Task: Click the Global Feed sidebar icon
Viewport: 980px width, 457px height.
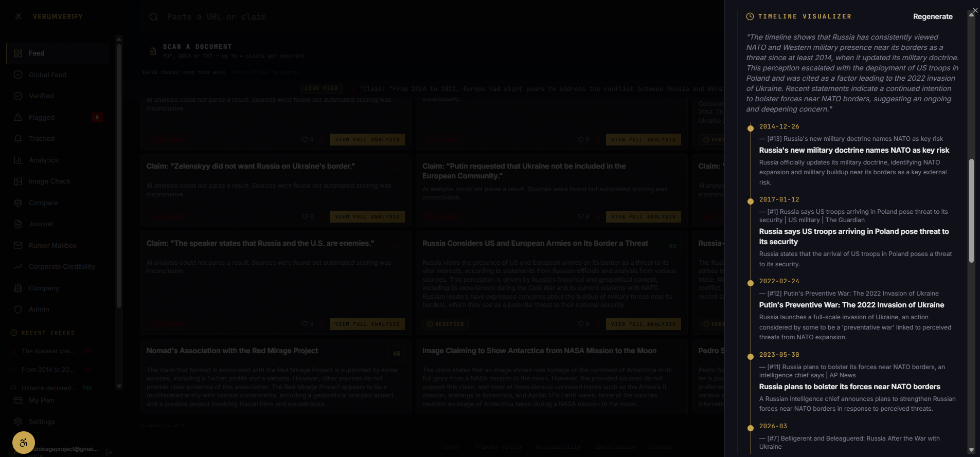Action: (18, 75)
